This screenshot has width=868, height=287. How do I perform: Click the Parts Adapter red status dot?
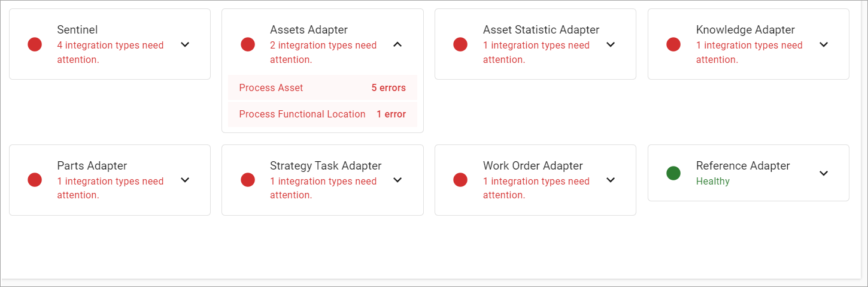tap(35, 180)
